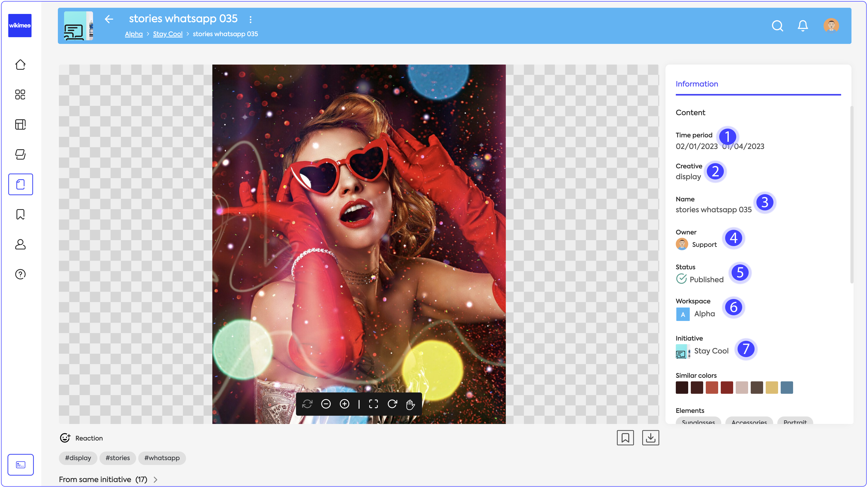The image size is (868, 488).
Task: Open the bookmarks sidebar icon
Action: [20, 214]
